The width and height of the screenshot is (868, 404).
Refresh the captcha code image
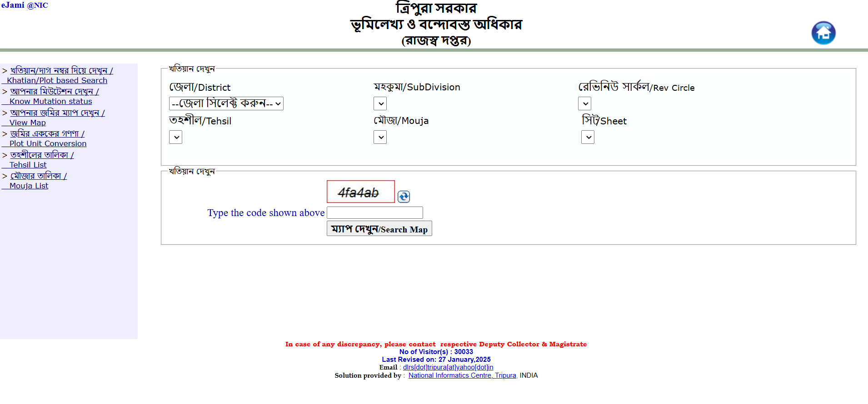coord(404,197)
